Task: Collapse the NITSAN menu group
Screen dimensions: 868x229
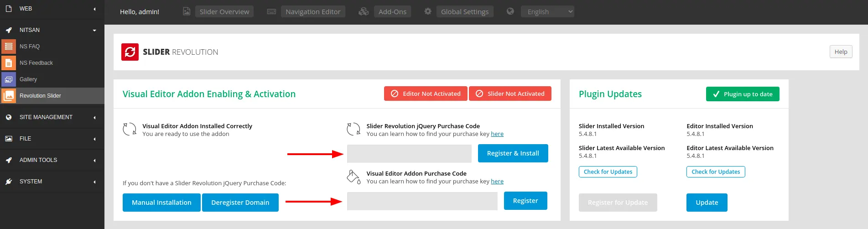Action: (94, 30)
